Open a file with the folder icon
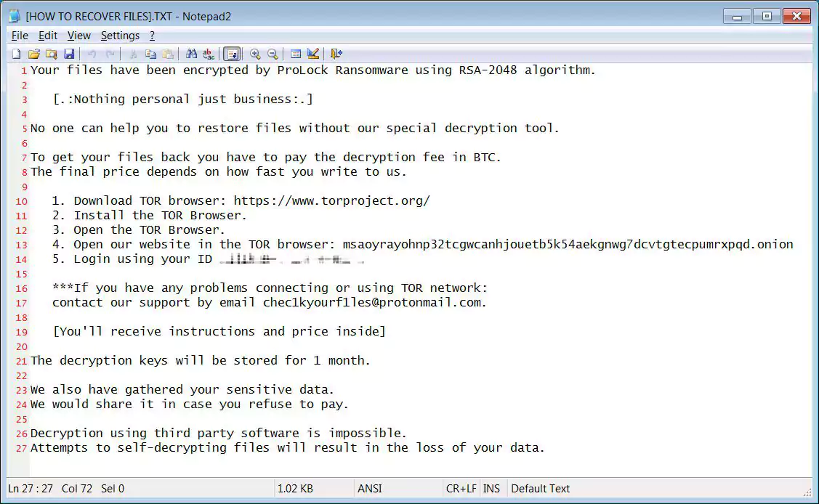The width and height of the screenshot is (819, 504). click(x=34, y=54)
